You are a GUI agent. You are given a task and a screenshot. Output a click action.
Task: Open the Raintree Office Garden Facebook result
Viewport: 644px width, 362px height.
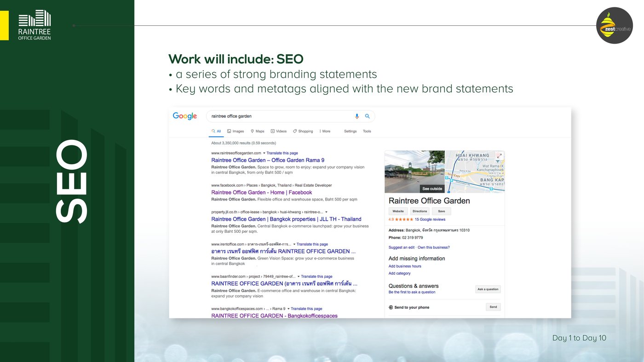pos(262,192)
